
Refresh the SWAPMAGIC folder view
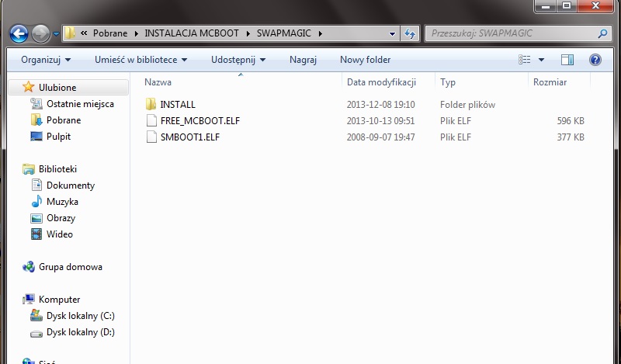(x=410, y=33)
